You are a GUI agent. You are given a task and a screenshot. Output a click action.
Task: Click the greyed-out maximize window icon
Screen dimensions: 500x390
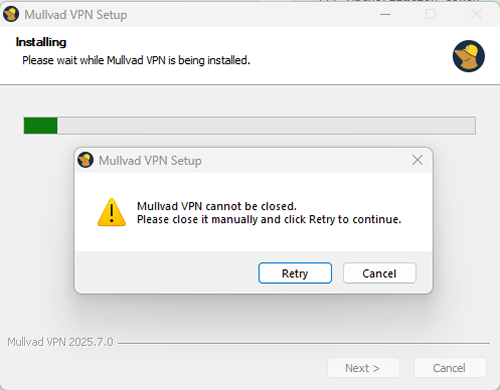pos(431,14)
